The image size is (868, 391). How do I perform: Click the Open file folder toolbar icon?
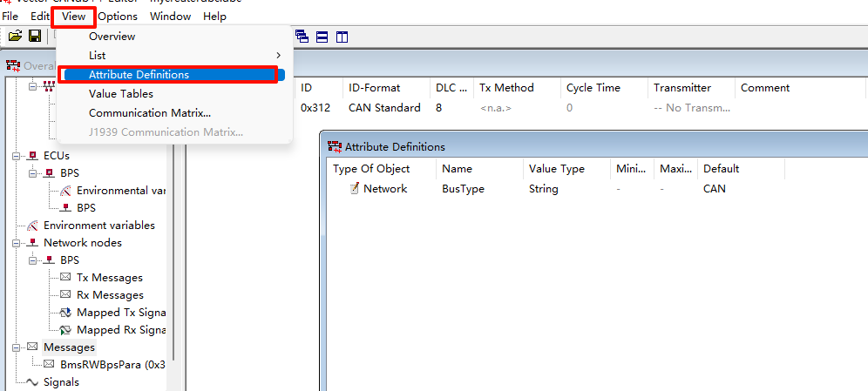coord(16,37)
